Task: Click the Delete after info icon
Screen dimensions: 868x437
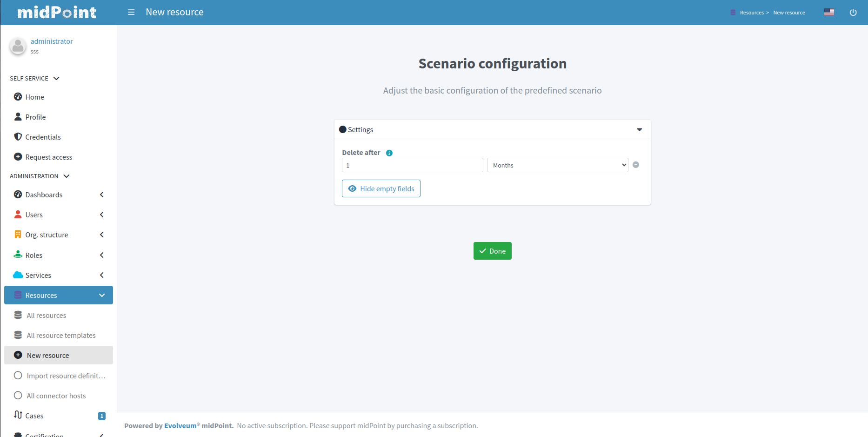Action: coord(389,152)
